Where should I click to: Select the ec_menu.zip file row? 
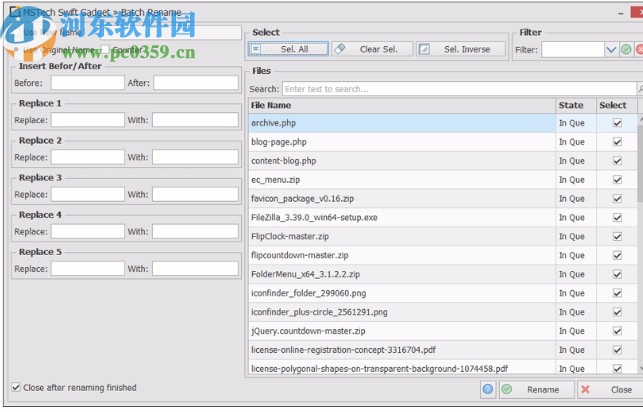(442, 180)
